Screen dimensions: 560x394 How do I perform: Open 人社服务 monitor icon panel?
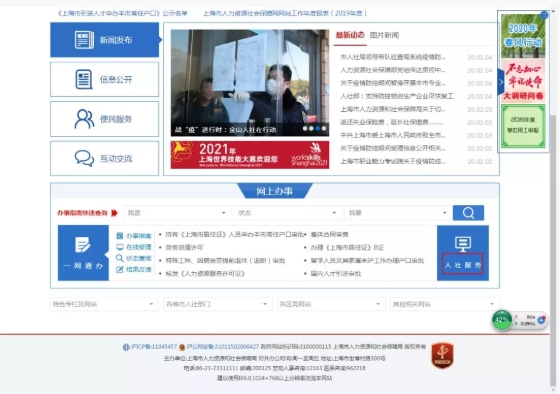click(463, 253)
